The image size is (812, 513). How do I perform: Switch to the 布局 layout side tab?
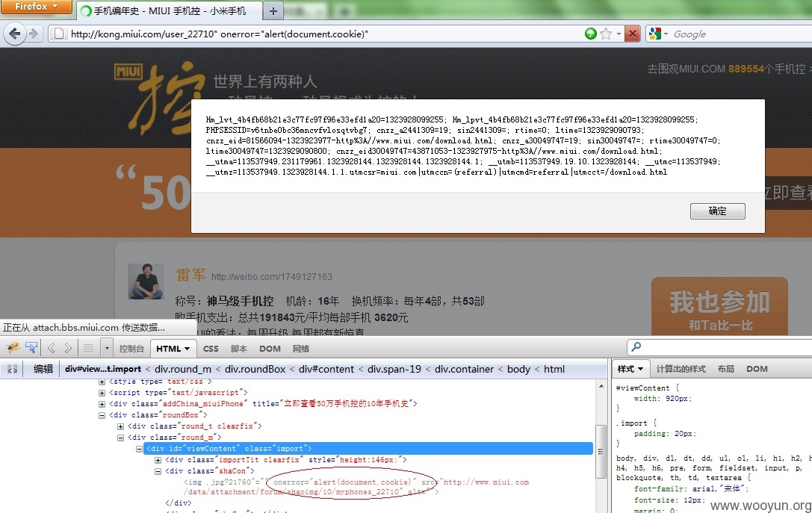click(x=726, y=369)
